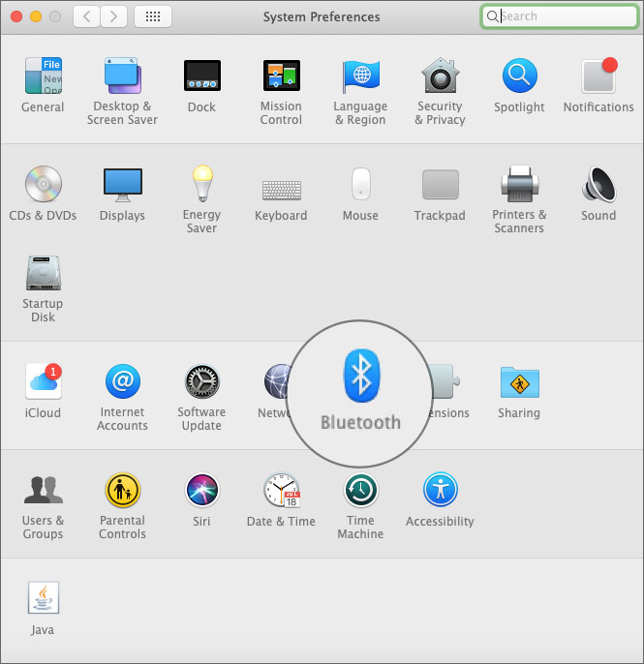The image size is (644, 664).
Task: Click Show All grid button
Action: 153,16
